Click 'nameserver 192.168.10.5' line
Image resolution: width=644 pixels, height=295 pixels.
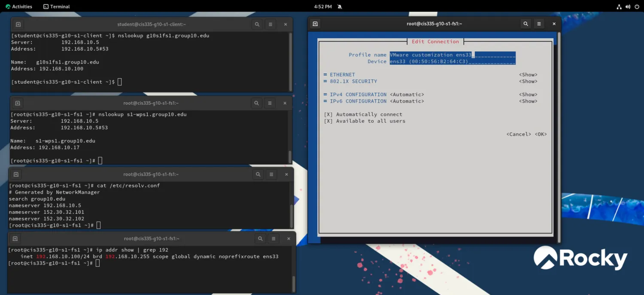click(45, 206)
